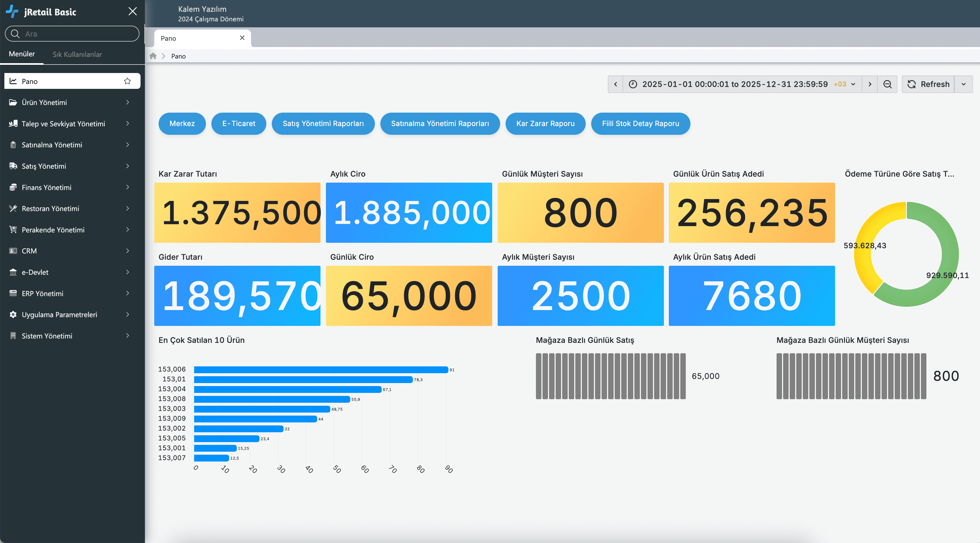Click the Uygulama Parametreleri gear icon
980x543 pixels.
click(x=13, y=315)
